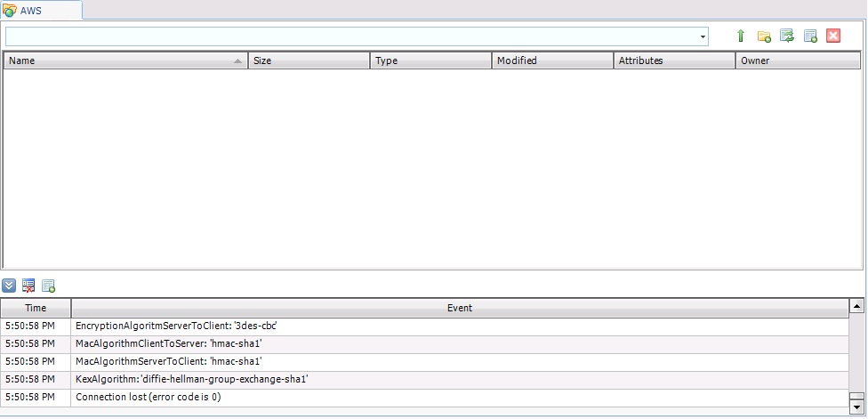Click the red X icon in the file toolbar
This screenshot has width=868, height=419.
tap(833, 36)
